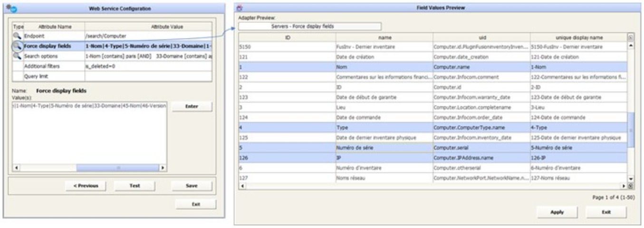The width and height of the screenshot is (644, 228).
Task: Select the Lieu row
Action: click(x=433, y=107)
